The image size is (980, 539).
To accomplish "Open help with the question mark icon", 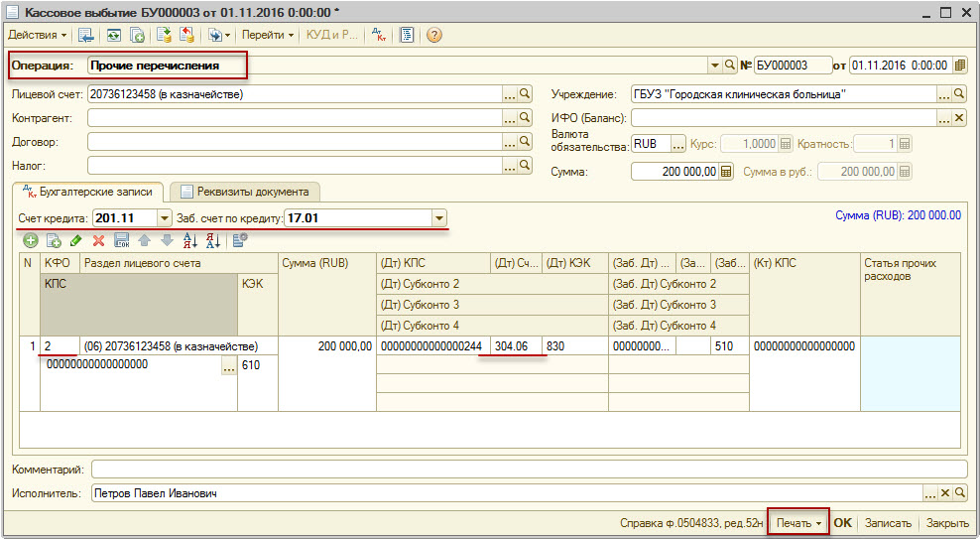I will [x=433, y=35].
